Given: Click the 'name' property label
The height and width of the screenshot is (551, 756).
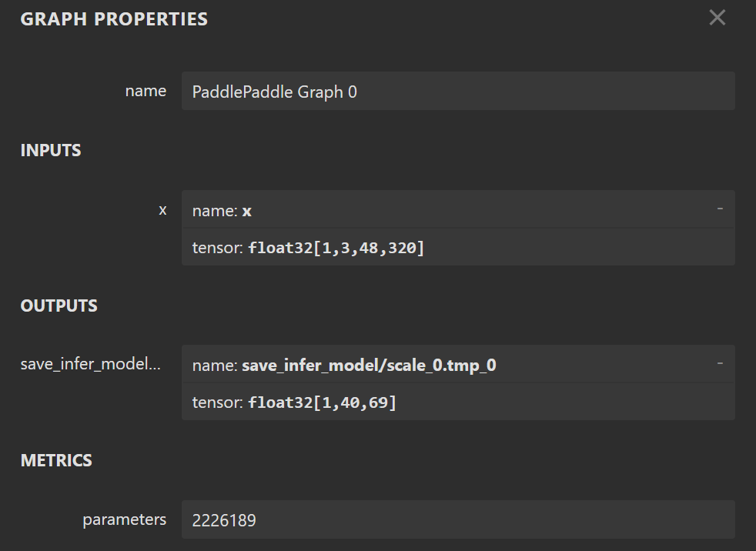Looking at the screenshot, I should coord(146,91).
